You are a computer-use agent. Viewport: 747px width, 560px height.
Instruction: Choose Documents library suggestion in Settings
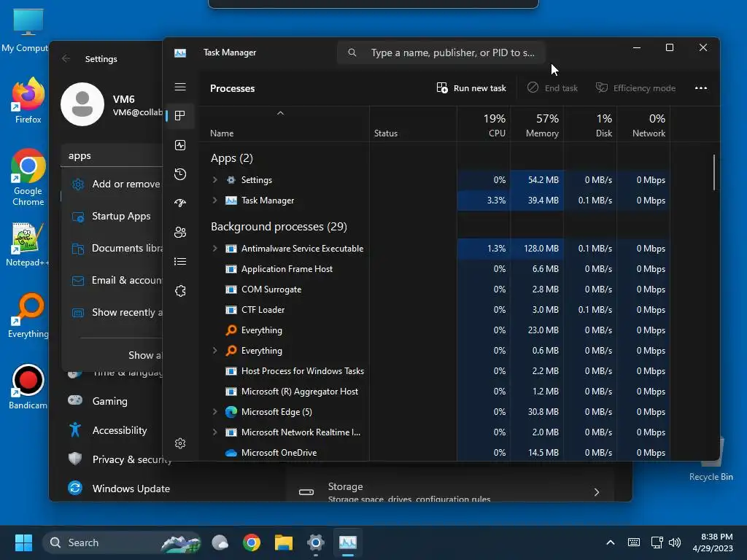coord(113,248)
